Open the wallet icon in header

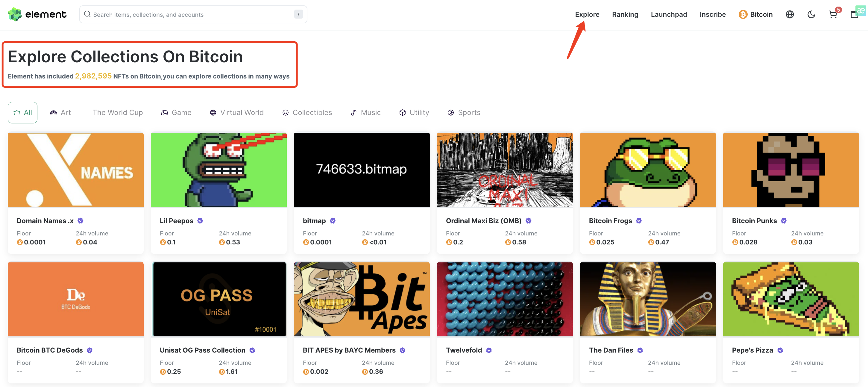[854, 14]
